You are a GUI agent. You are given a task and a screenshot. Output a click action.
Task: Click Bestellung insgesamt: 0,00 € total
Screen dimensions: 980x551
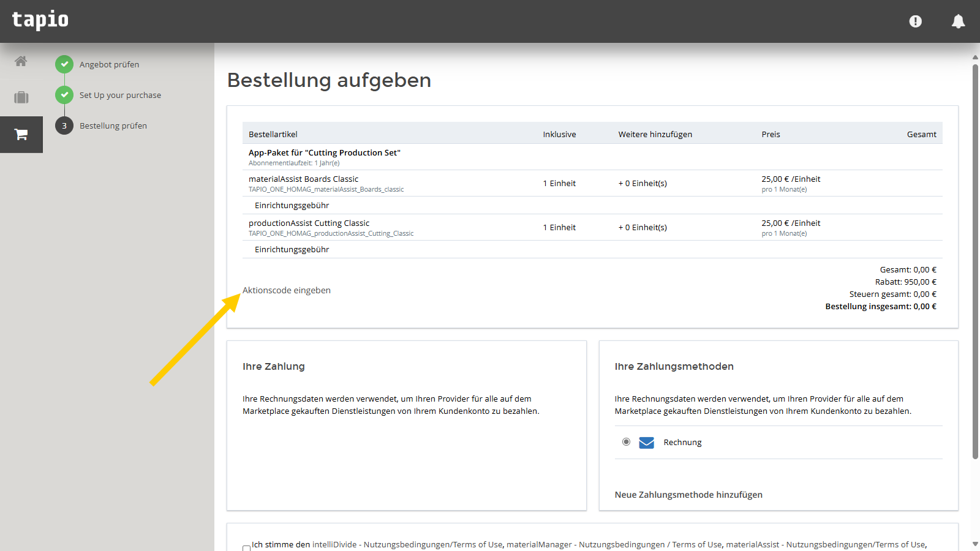881,306
